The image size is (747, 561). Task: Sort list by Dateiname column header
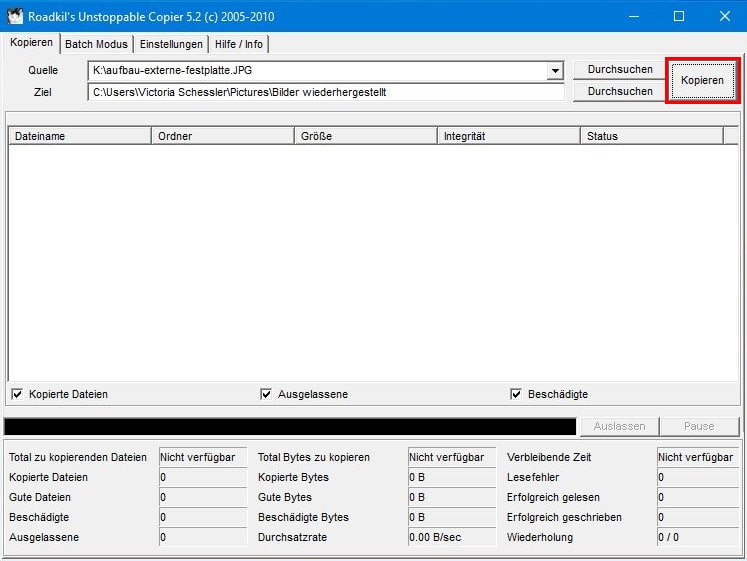(80, 136)
